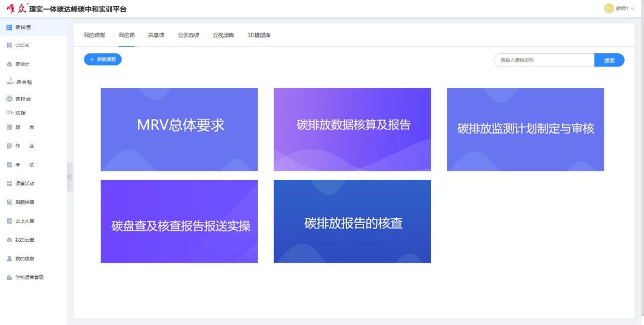This screenshot has height=325, width=644.
Task: Switch to the 我的课堂 tab
Action: [95, 35]
